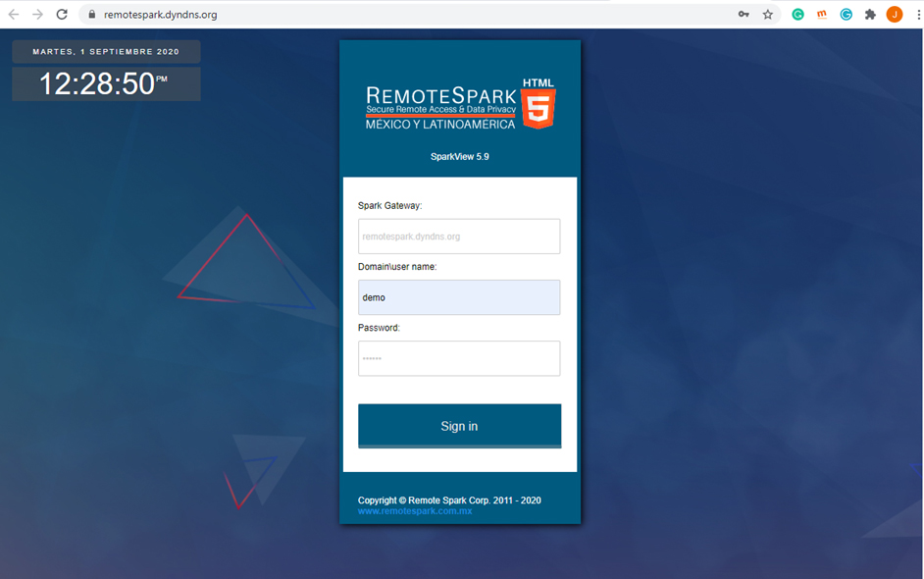Open the green Grammarly extension

[x=798, y=15]
